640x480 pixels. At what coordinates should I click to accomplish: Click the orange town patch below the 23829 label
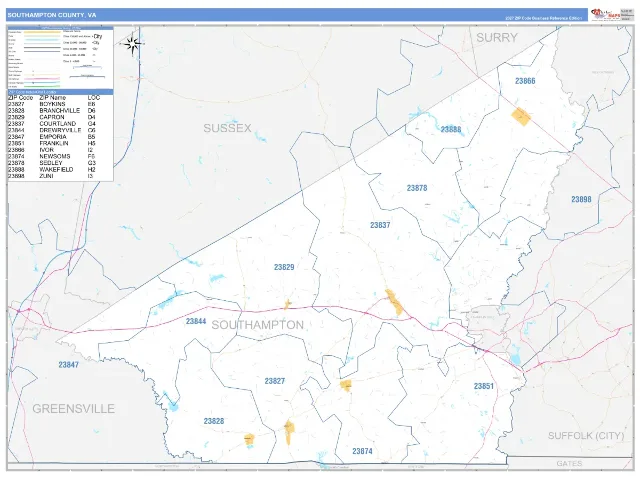[x=287, y=304]
